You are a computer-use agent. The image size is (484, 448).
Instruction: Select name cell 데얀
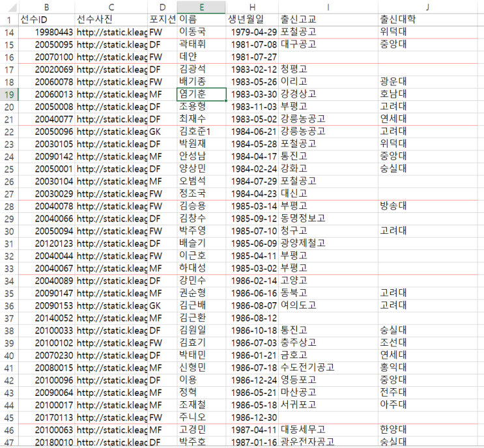click(201, 57)
